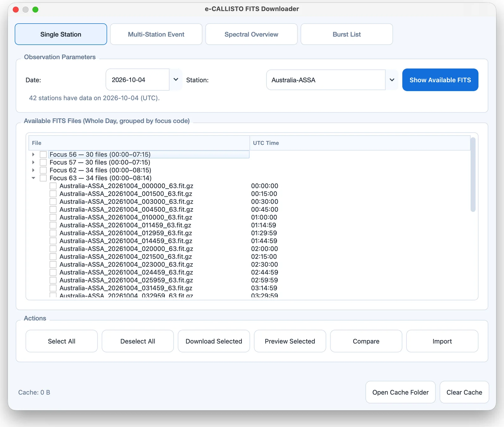Check the Focus 63 group checkbox

pos(43,178)
